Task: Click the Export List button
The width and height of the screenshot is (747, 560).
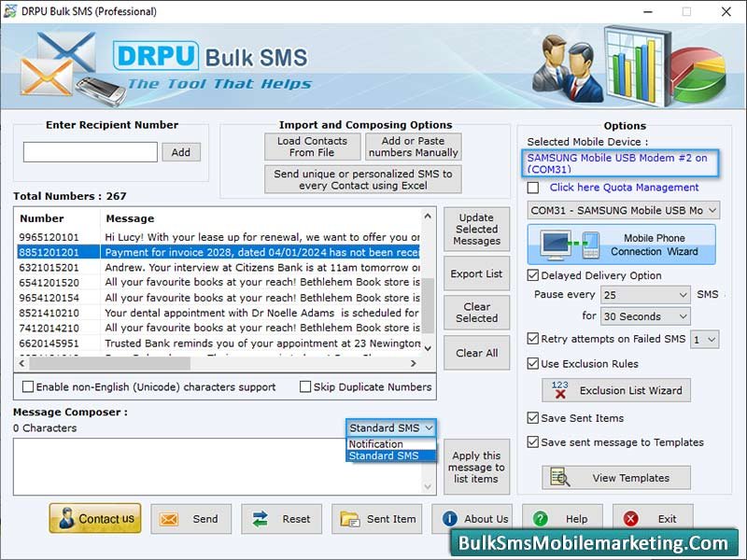Action: [476, 273]
